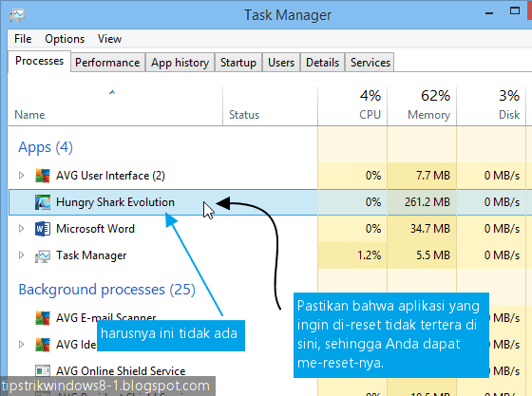This screenshot has width=532, height=396.
Task: Click the 261.2 MB memory value
Action: [427, 202]
